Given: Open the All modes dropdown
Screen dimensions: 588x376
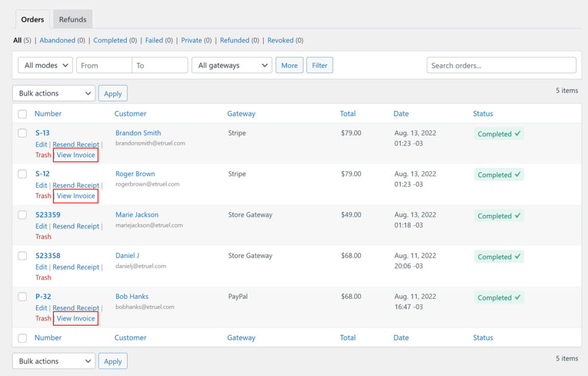Looking at the screenshot, I should coord(45,65).
